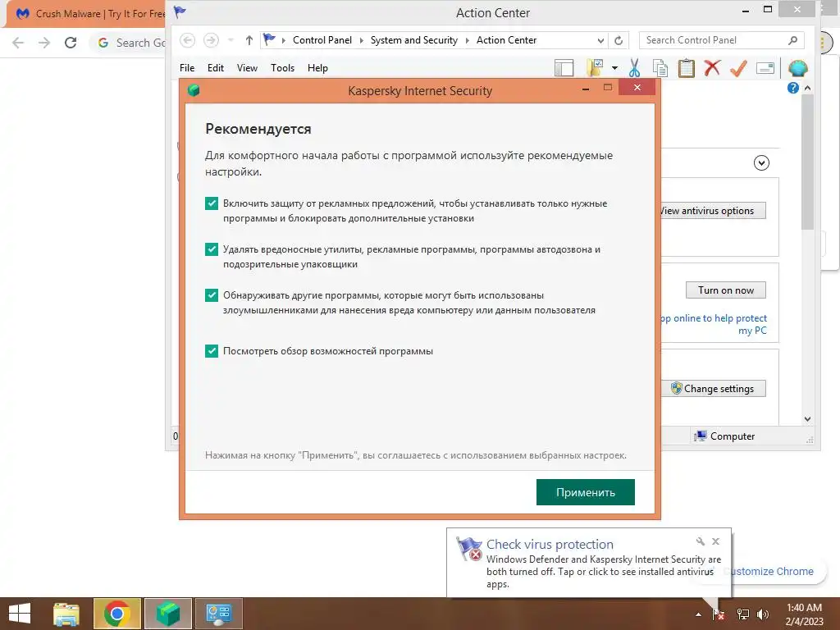Click the Chrome forward arrow

[44, 43]
